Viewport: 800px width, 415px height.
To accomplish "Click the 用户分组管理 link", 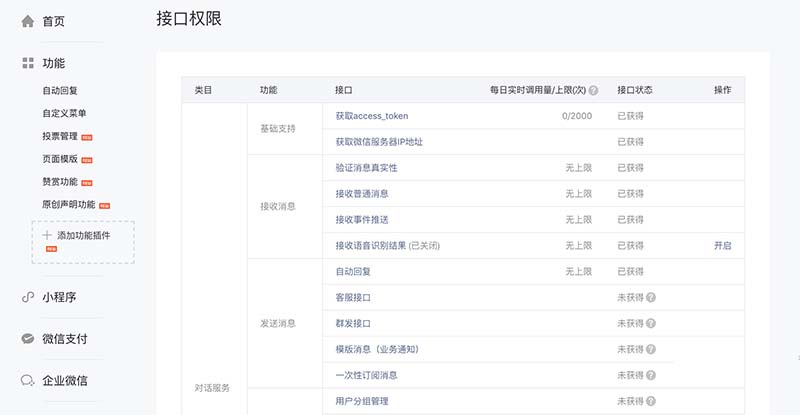I will pyautogui.click(x=362, y=401).
